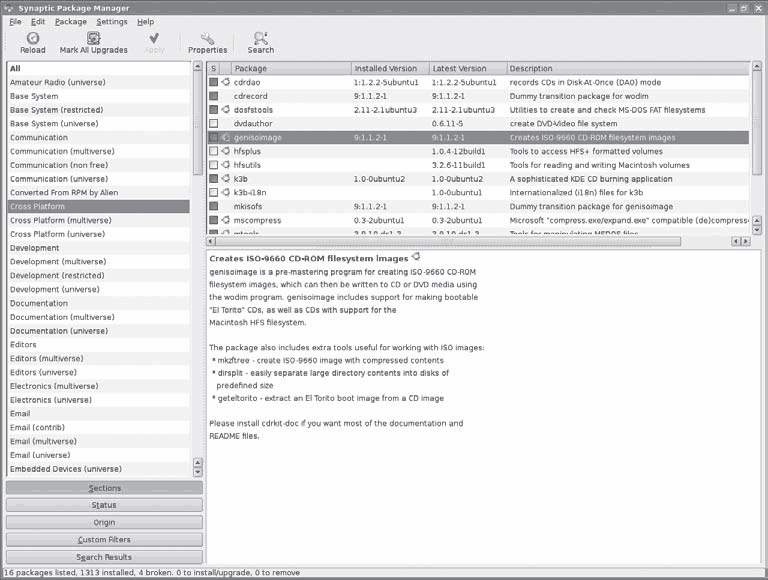Click the icon after the description heading

coord(416,257)
